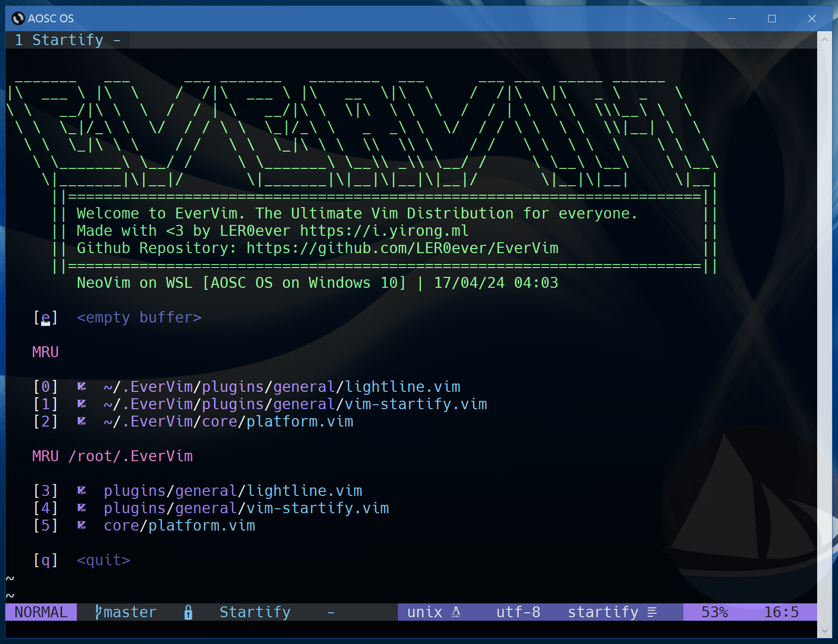This screenshot has width=838, height=644.
Task: Click the scrollbar down arrow
Action: 825,631
